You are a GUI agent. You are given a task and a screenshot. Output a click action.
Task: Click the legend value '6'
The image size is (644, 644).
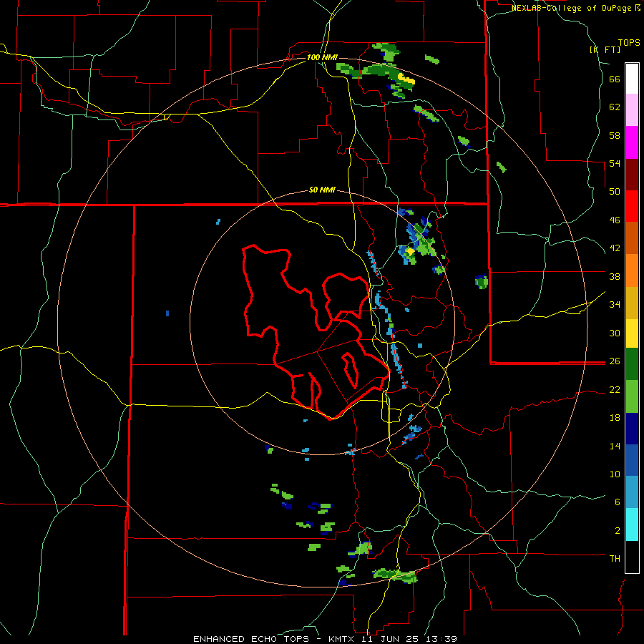(617, 502)
